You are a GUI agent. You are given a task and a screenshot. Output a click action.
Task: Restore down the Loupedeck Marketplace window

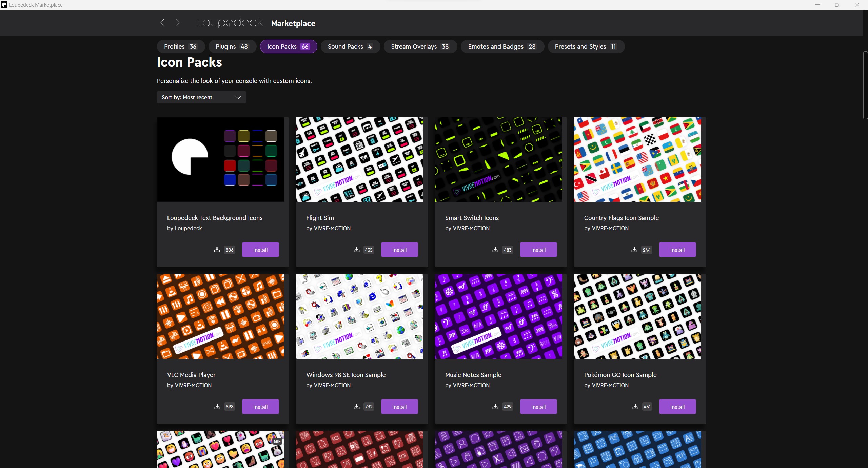837,5
